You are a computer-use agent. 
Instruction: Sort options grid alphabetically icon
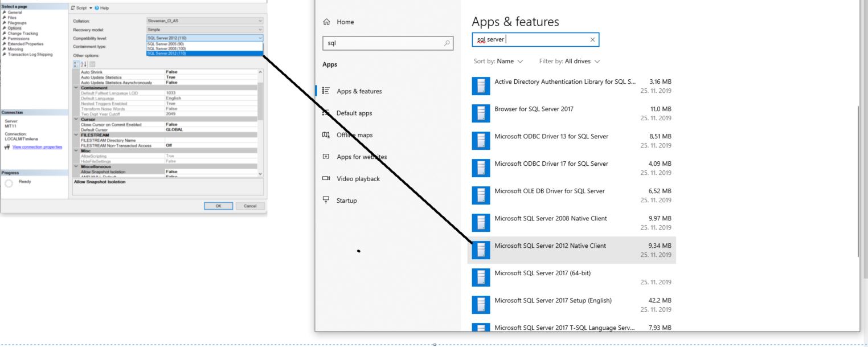click(83, 64)
